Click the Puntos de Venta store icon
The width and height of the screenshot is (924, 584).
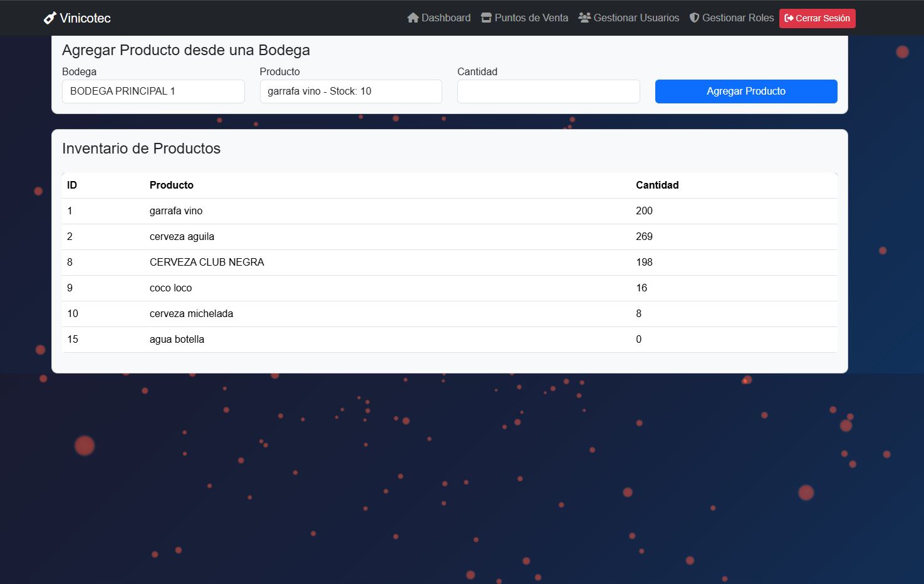click(x=486, y=18)
